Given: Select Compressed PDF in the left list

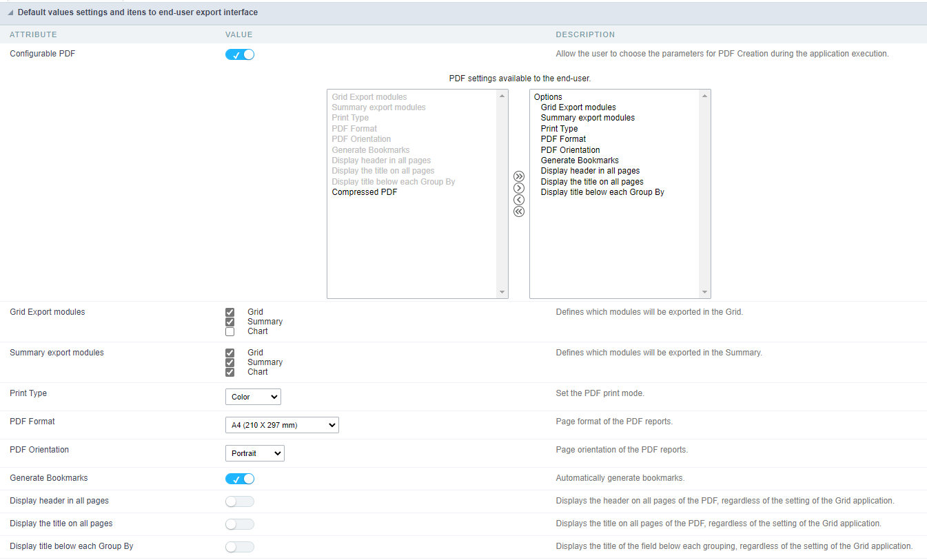Looking at the screenshot, I should click(x=364, y=193).
